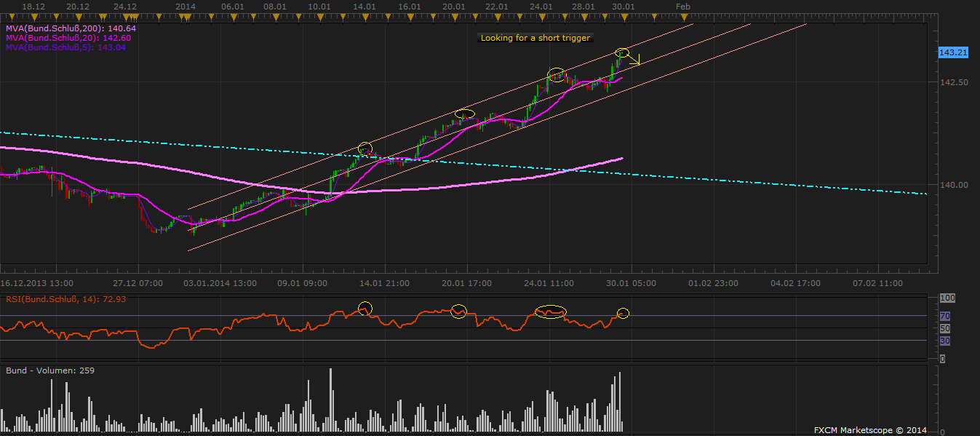This screenshot has height=436, width=980.
Task: Select the yellow ellipse at the 14.01 price peak
Action: (x=365, y=148)
